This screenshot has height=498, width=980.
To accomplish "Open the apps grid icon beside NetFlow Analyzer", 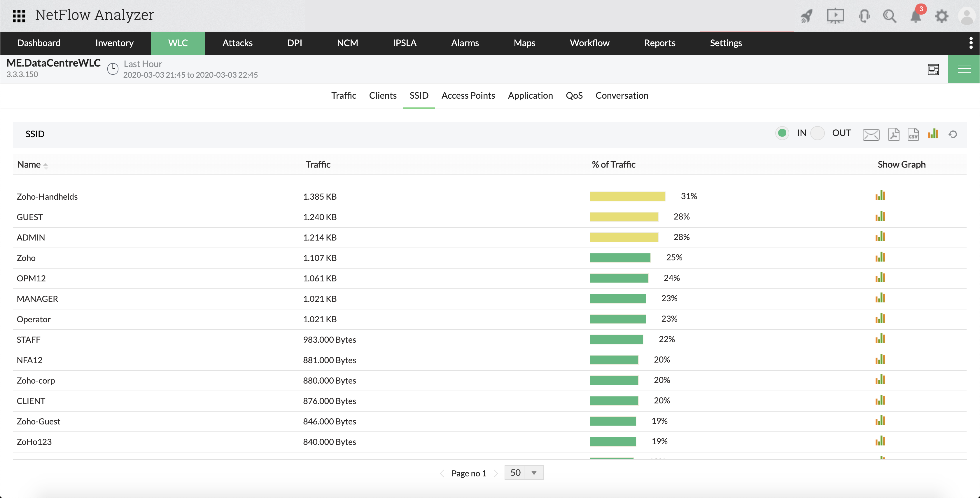I will (x=19, y=15).
